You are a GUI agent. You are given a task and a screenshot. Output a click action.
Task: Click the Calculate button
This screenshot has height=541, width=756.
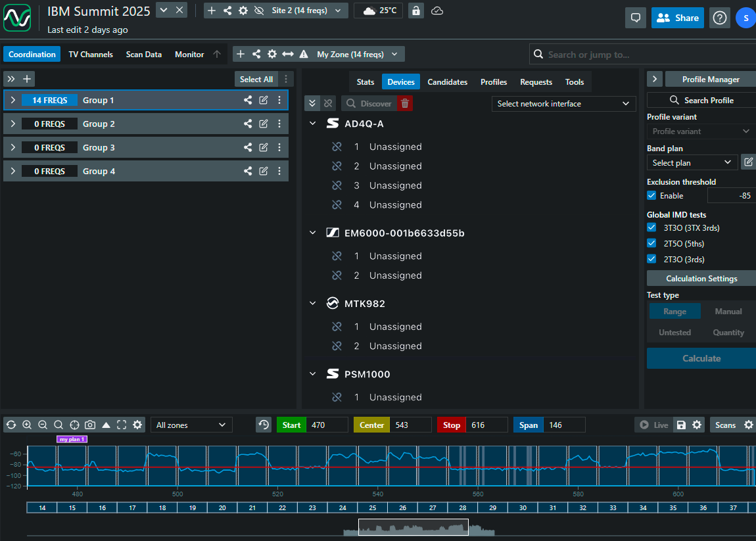(x=701, y=358)
